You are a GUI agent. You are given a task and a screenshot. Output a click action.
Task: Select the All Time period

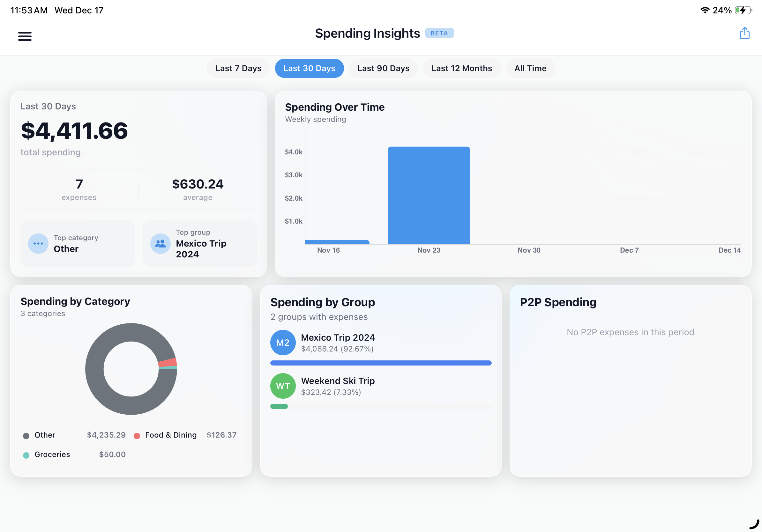tap(530, 68)
